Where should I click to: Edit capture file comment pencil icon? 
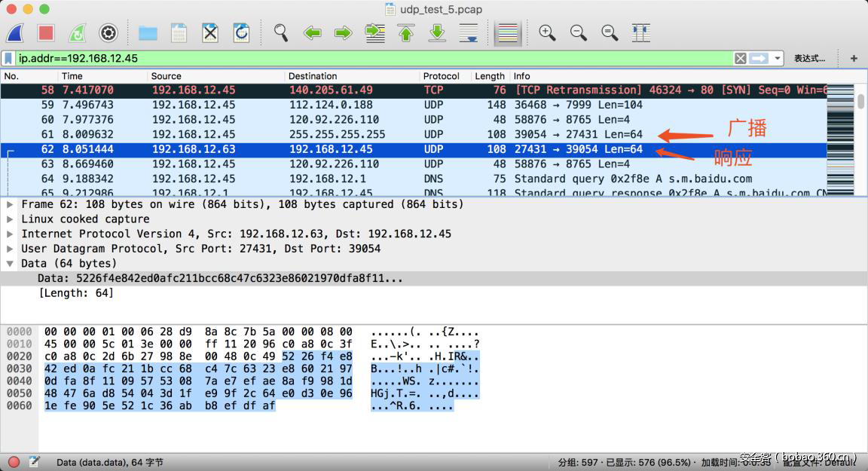[x=35, y=461]
